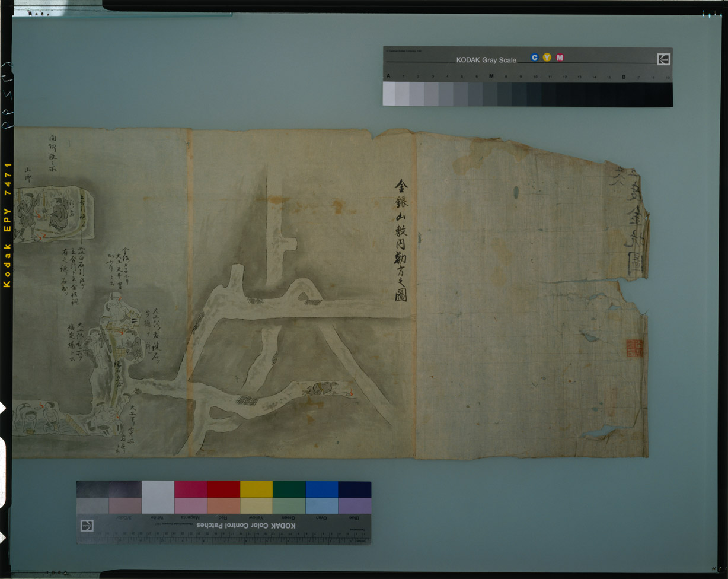
Task: Select the dark green color control patch
Action: [289, 489]
